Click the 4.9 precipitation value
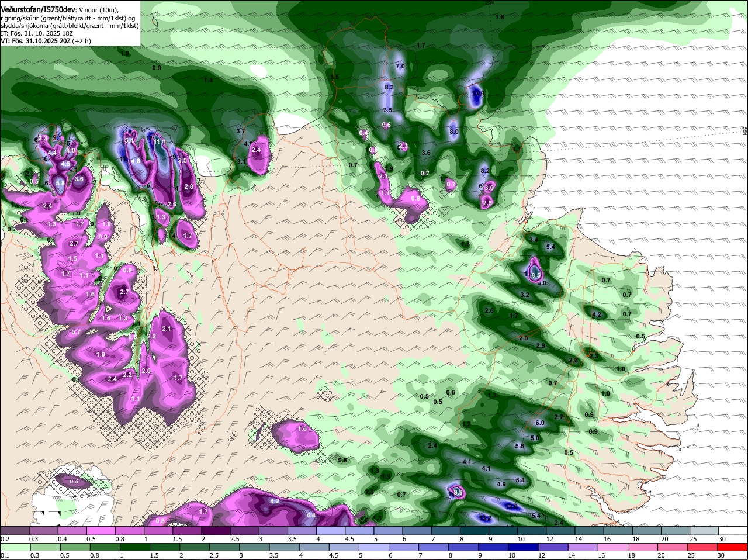748x560 pixels. pos(501,484)
